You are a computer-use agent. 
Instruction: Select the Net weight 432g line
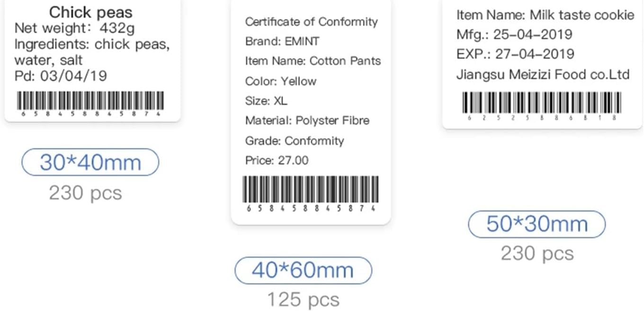click(x=74, y=28)
